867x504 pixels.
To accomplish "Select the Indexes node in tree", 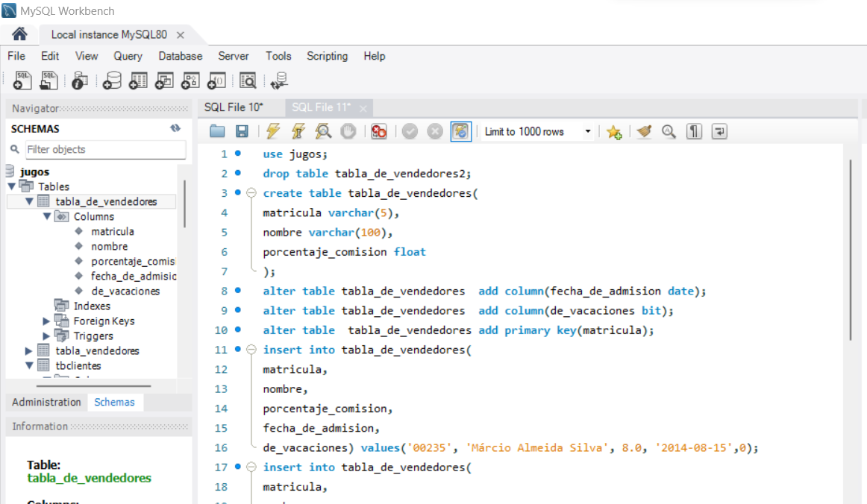I will tap(92, 306).
